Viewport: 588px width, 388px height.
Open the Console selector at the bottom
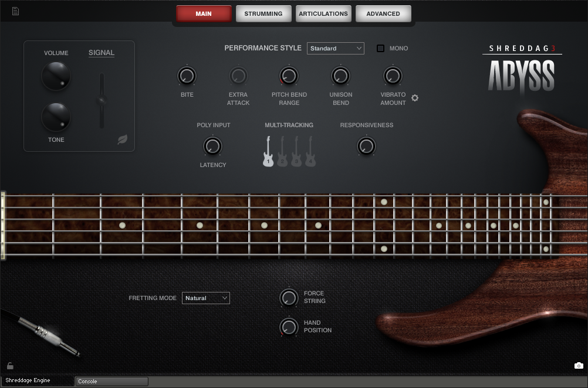click(x=111, y=381)
